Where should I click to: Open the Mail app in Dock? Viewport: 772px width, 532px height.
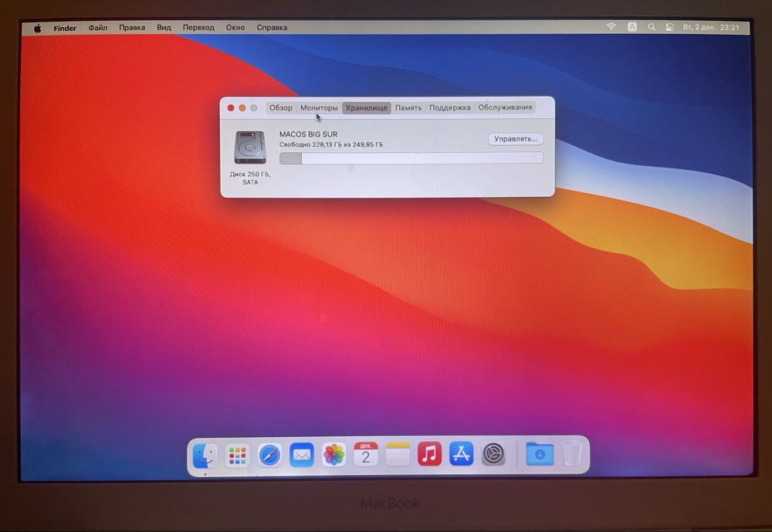(302, 454)
